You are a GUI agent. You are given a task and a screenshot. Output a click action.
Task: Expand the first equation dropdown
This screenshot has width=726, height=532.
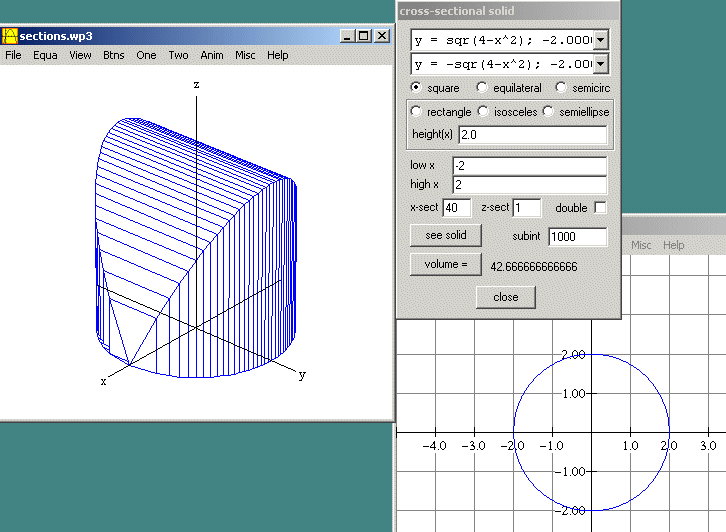pyautogui.click(x=600, y=40)
